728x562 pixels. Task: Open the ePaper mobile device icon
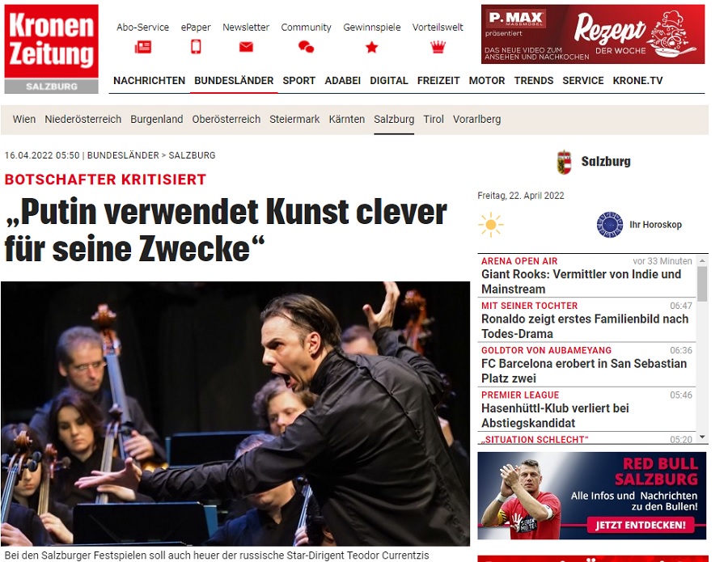pyautogui.click(x=196, y=47)
